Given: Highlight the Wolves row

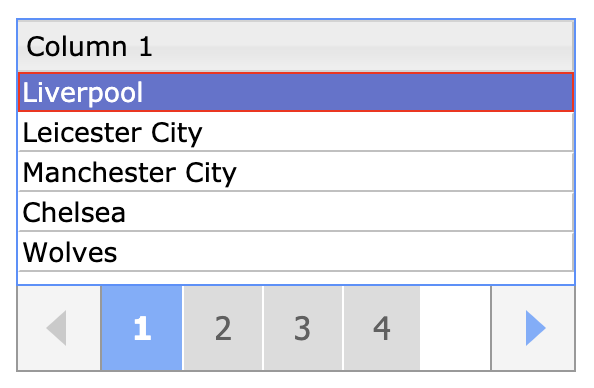Looking at the screenshot, I should point(296,252).
